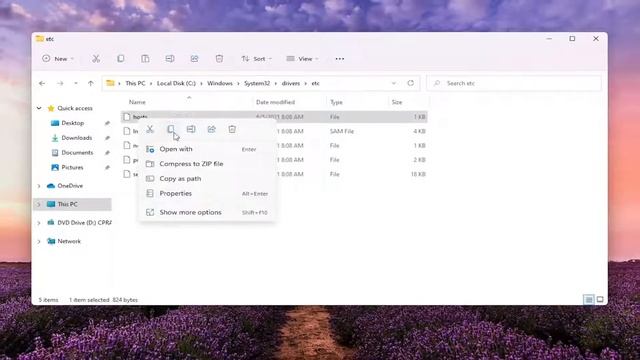Open Pictures in Quick access
The height and width of the screenshot is (360, 640).
[72, 167]
